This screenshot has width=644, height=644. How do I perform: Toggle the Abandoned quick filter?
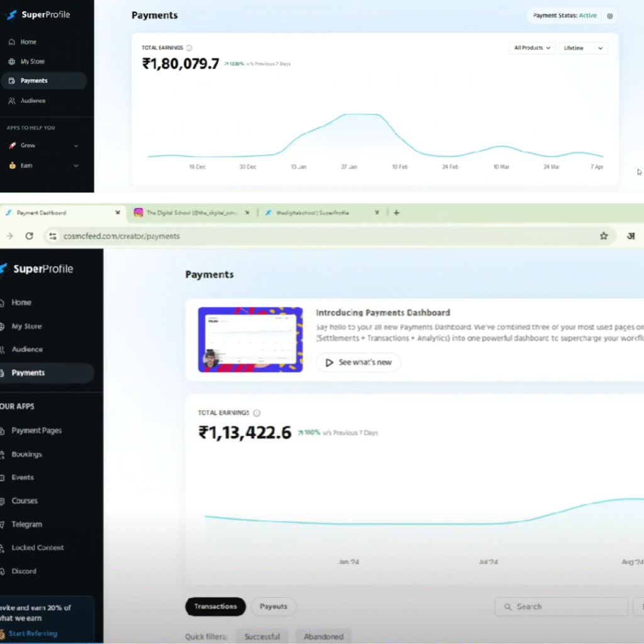tap(323, 636)
